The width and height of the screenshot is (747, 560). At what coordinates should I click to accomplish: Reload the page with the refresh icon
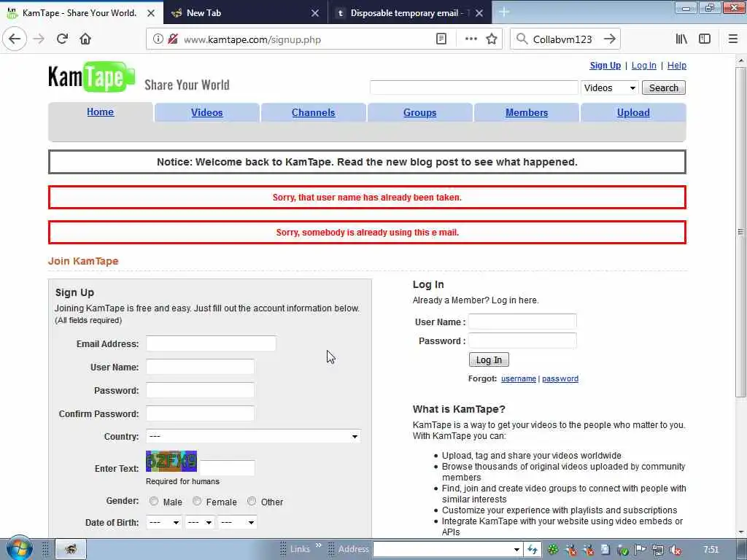(62, 39)
